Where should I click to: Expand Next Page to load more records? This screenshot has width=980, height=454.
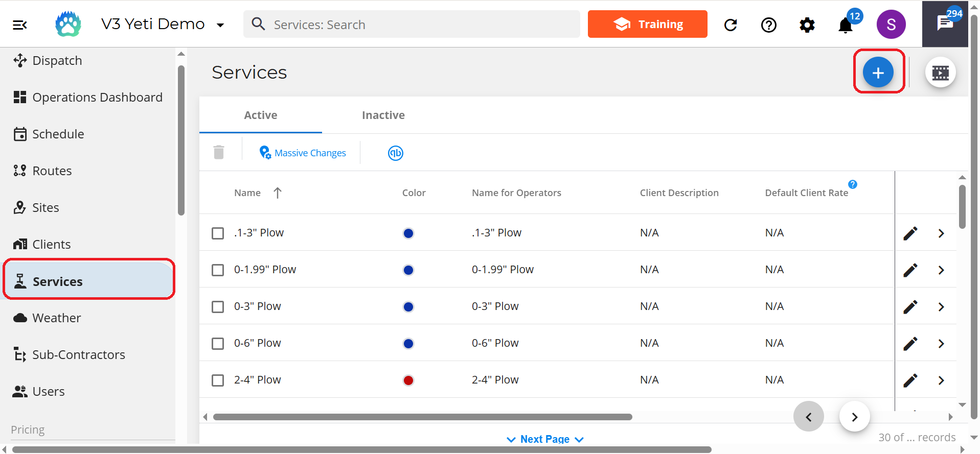(544, 439)
